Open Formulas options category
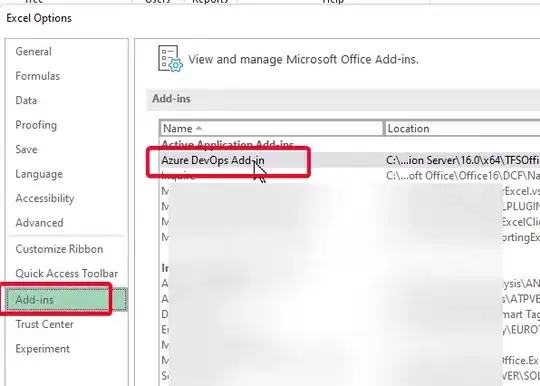 click(38, 76)
